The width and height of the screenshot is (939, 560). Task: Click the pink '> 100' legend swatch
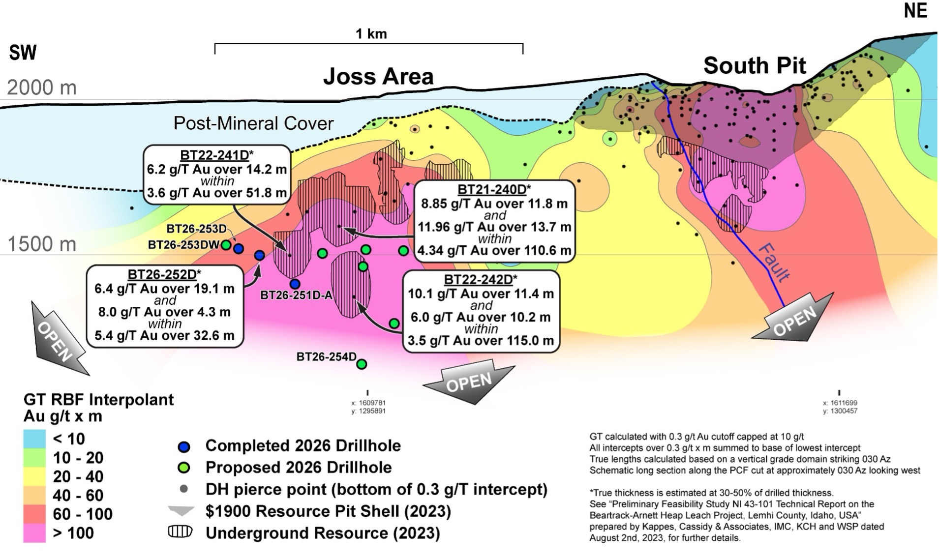tap(34, 533)
